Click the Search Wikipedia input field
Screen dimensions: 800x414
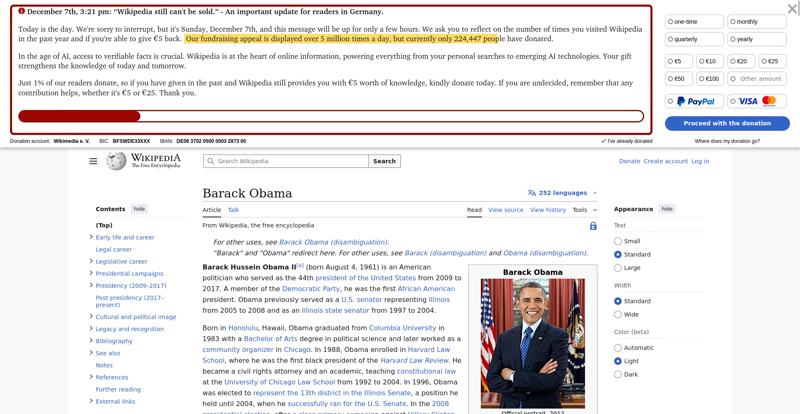coord(286,161)
